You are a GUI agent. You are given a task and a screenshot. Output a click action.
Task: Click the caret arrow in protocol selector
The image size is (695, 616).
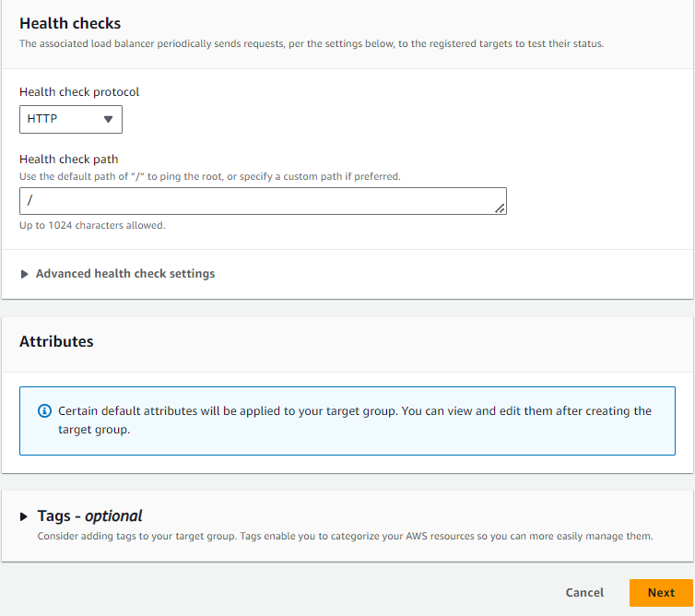(108, 119)
